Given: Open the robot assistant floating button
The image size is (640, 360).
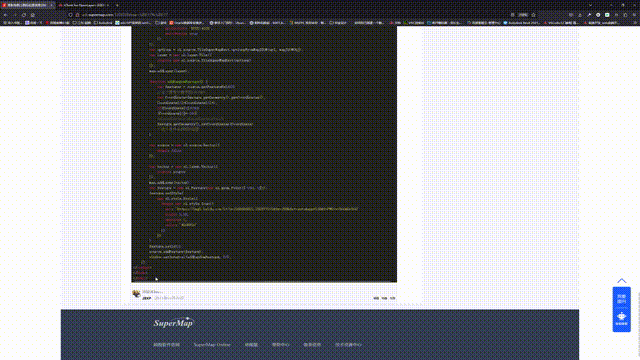Looking at the screenshot, I should 621,320.
